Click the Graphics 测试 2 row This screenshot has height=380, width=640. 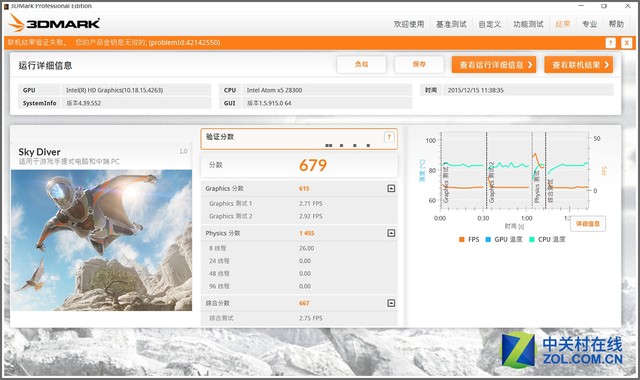(x=299, y=216)
